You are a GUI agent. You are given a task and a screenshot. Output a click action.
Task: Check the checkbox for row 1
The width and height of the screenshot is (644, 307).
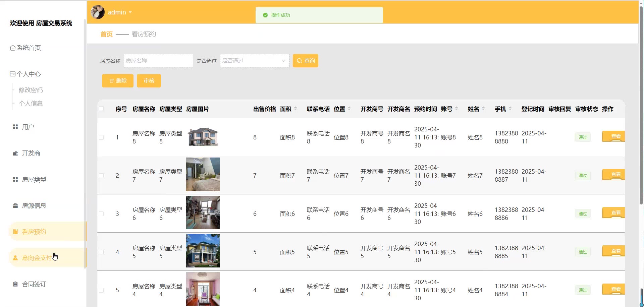click(x=101, y=137)
